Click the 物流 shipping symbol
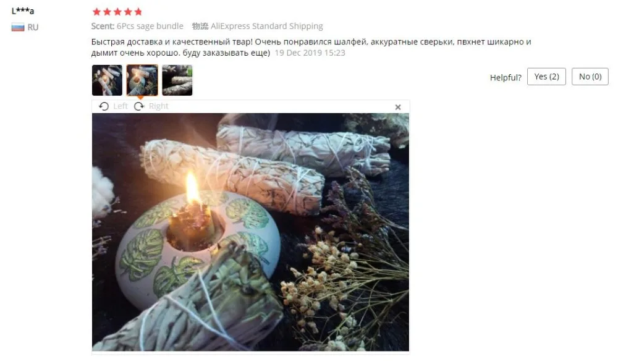 coord(200,26)
